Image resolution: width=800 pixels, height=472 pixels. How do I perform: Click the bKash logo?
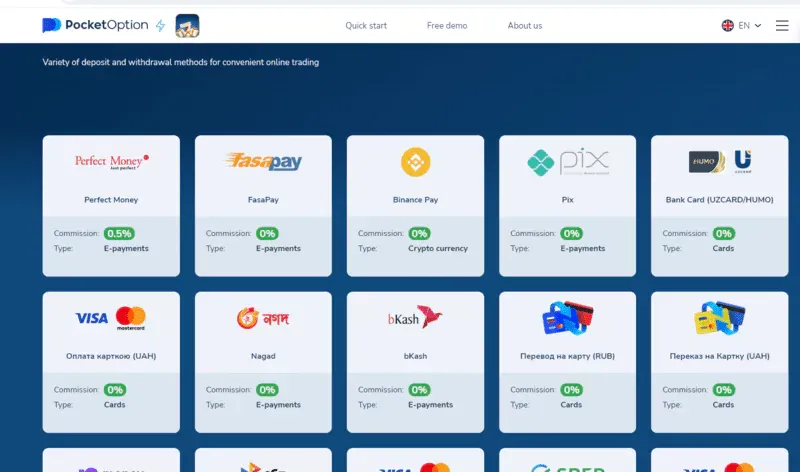pyautogui.click(x=415, y=317)
